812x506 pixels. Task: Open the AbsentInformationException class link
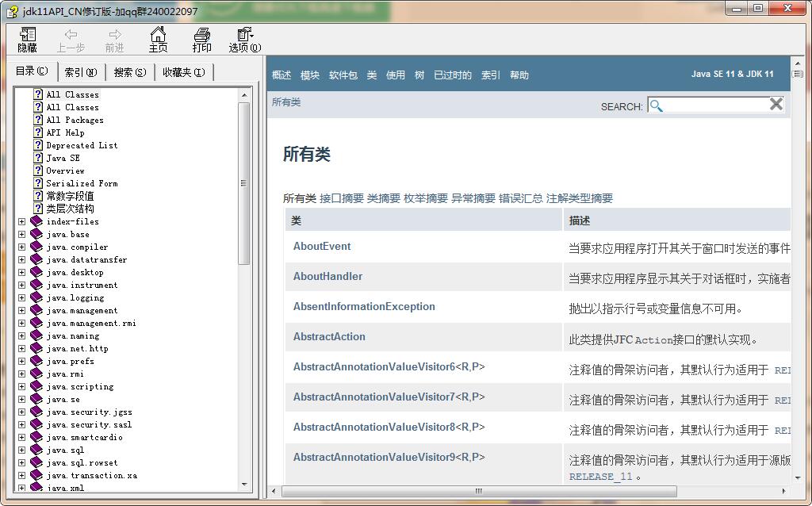(x=364, y=306)
